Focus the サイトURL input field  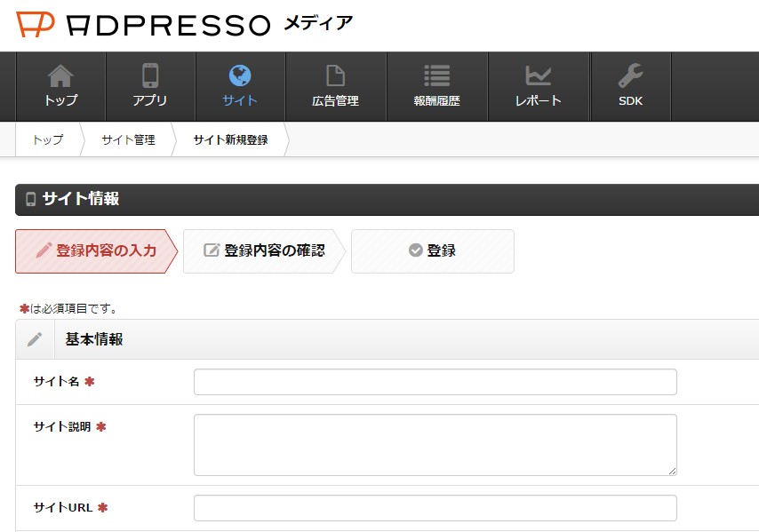(x=435, y=508)
